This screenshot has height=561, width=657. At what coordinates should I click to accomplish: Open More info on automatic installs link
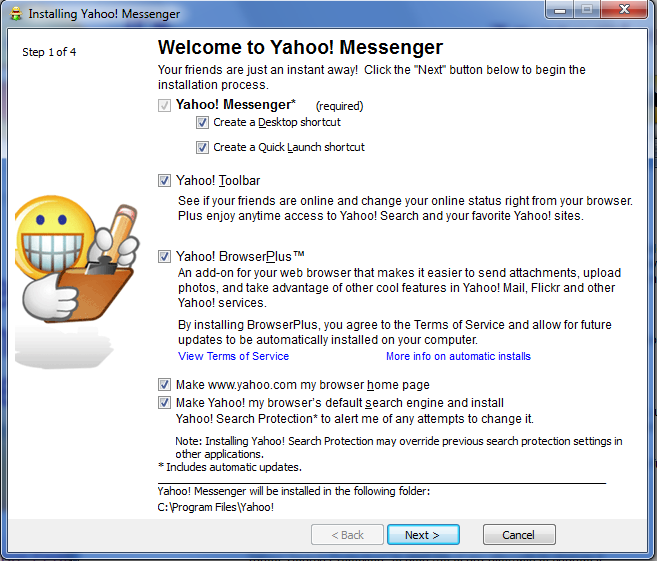[x=458, y=356]
